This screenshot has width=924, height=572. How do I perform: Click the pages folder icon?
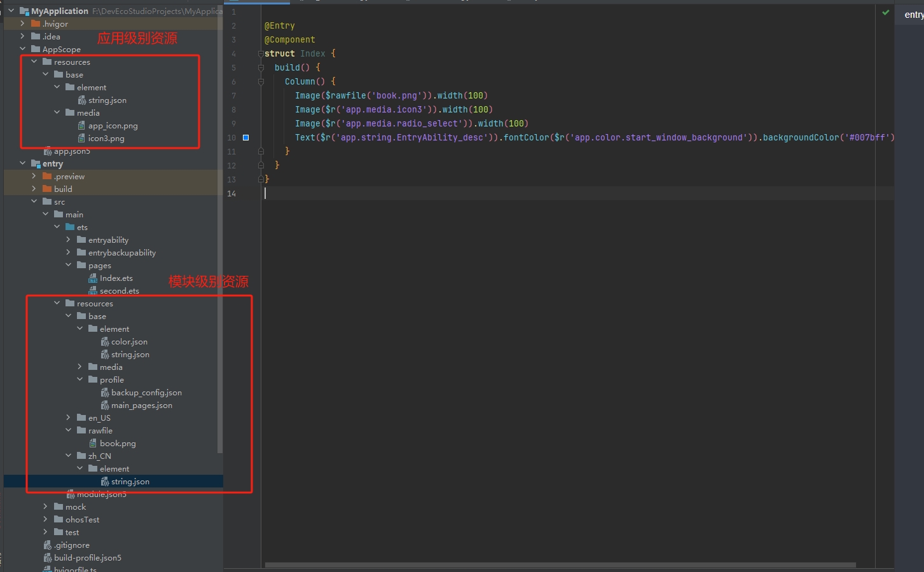81,265
